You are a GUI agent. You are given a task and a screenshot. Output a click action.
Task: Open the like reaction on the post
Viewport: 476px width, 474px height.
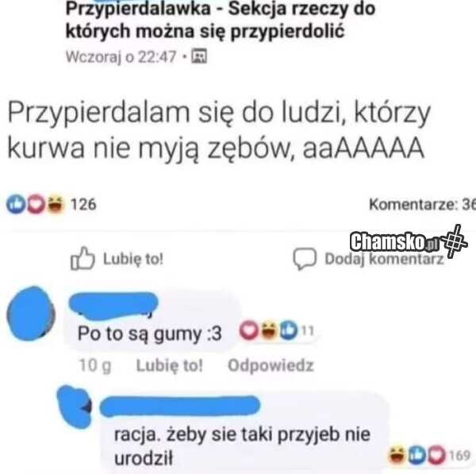(16, 204)
